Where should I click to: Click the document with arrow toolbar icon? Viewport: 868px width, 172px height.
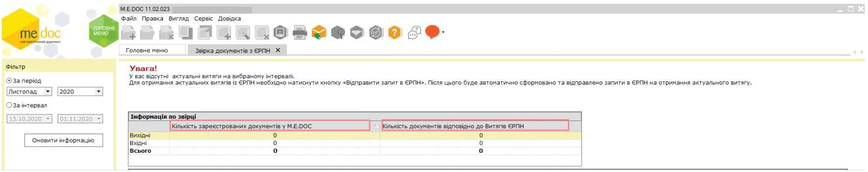205,32
